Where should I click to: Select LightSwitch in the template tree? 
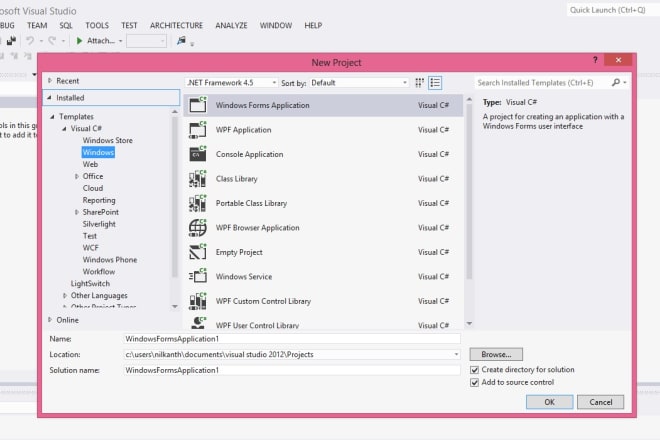90,284
